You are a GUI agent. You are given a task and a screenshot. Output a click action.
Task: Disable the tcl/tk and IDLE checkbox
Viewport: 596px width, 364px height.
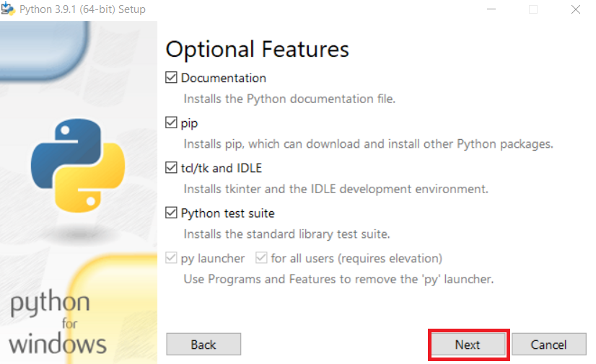172,169
